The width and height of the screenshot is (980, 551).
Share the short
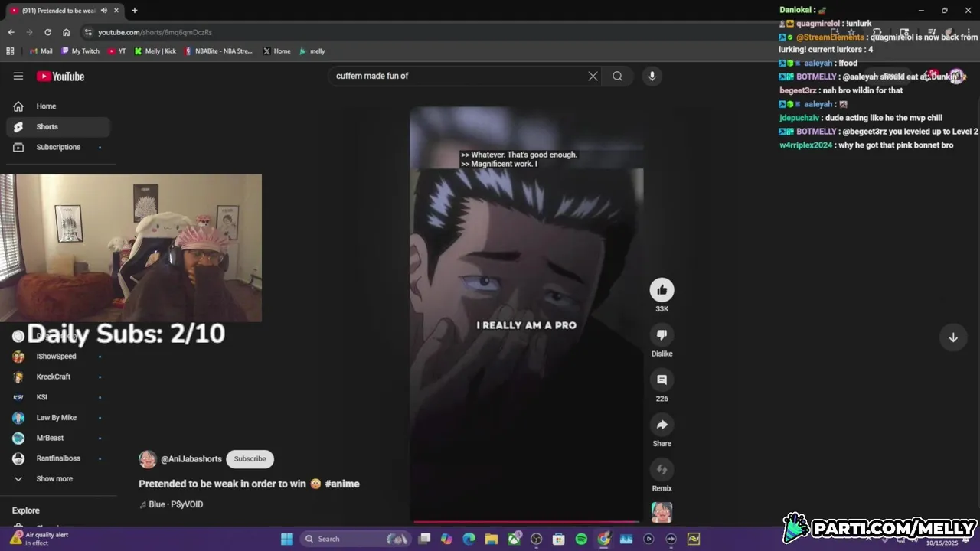coord(662,425)
